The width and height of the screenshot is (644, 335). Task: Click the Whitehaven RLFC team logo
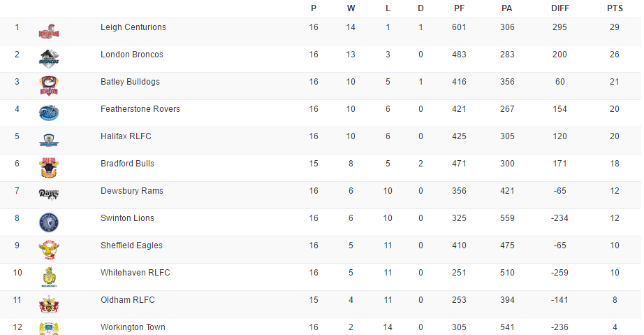49,276
